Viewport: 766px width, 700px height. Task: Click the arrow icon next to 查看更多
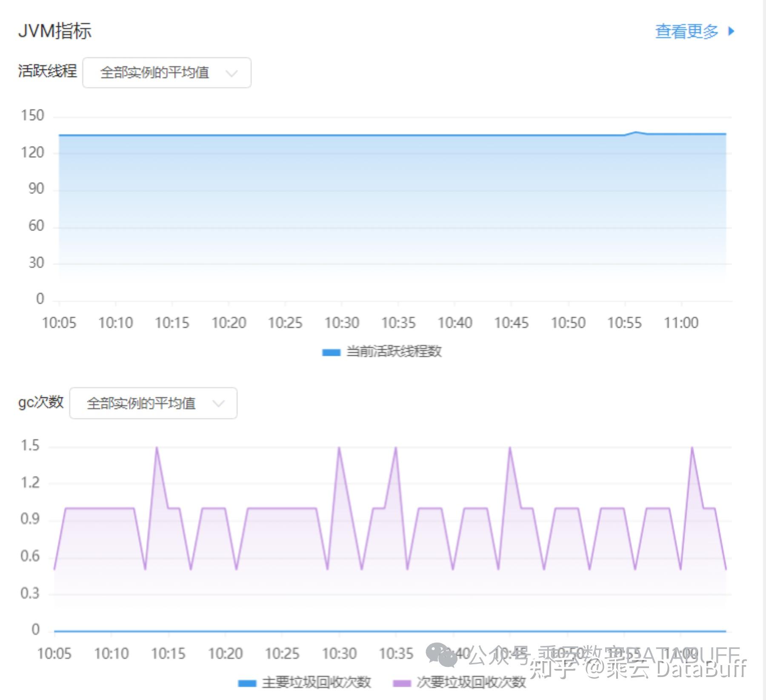[x=731, y=30]
